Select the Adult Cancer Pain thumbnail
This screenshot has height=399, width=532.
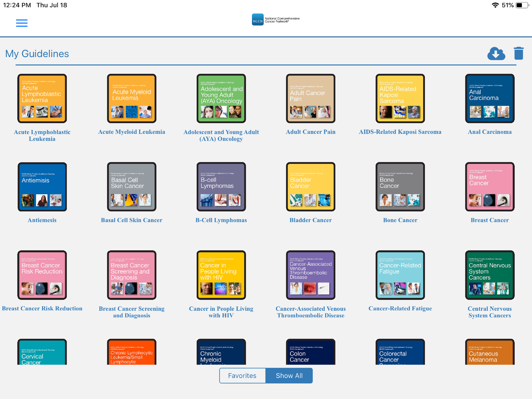(x=310, y=98)
